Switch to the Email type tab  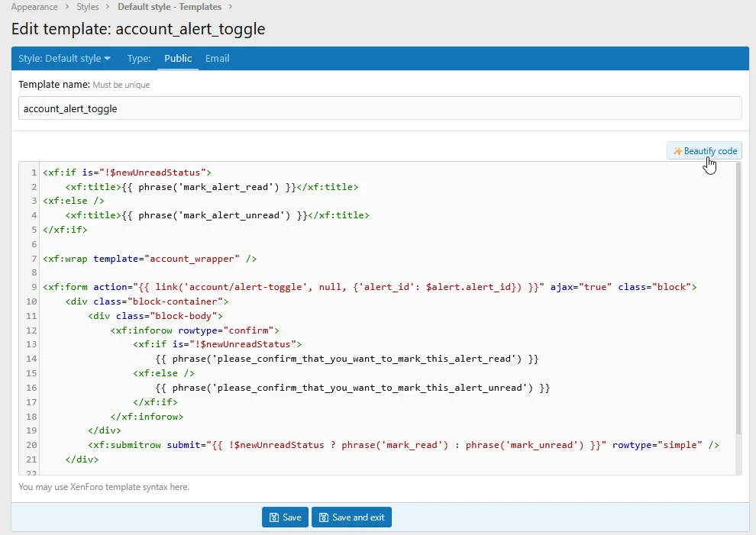click(x=217, y=58)
